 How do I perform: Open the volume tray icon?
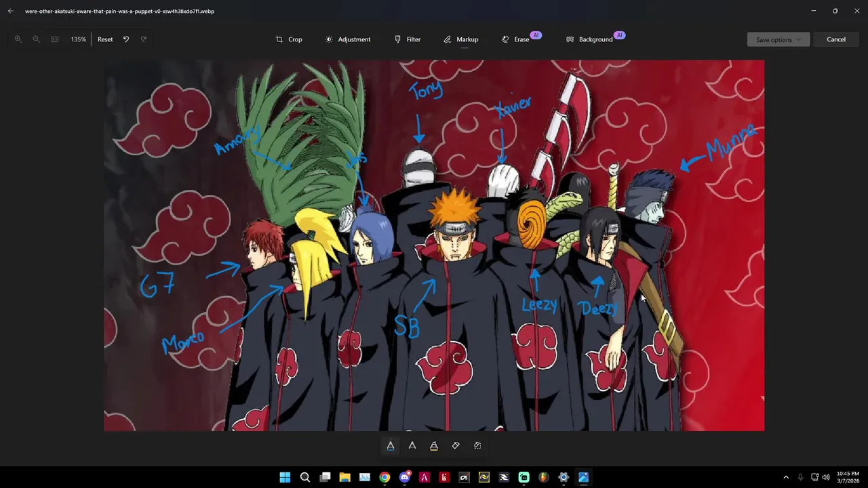point(827,477)
